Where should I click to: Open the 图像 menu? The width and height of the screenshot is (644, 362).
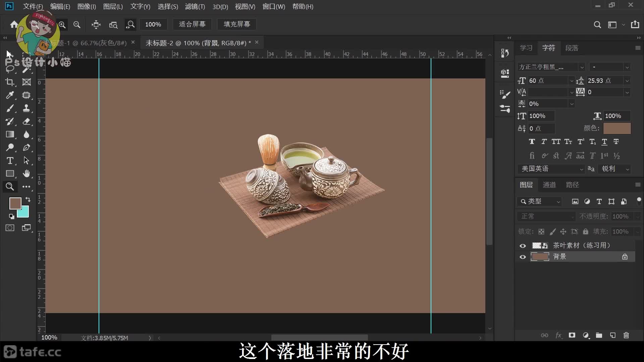click(x=87, y=7)
